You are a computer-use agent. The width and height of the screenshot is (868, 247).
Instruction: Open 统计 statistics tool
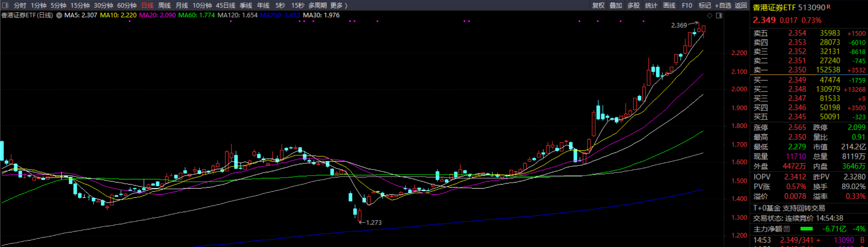651,5
